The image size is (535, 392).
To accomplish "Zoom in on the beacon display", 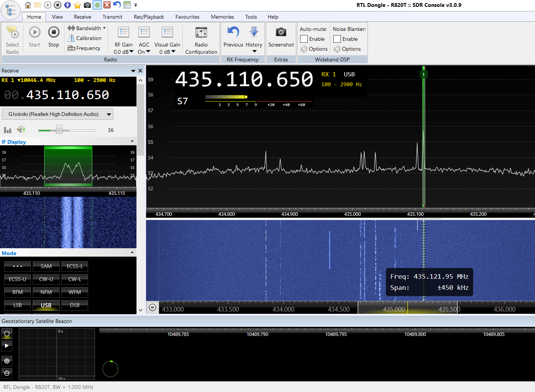I will click(7, 361).
